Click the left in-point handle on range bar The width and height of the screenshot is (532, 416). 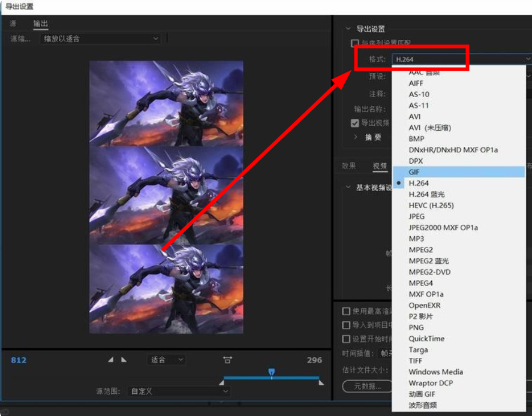pyautogui.click(x=222, y=382)
